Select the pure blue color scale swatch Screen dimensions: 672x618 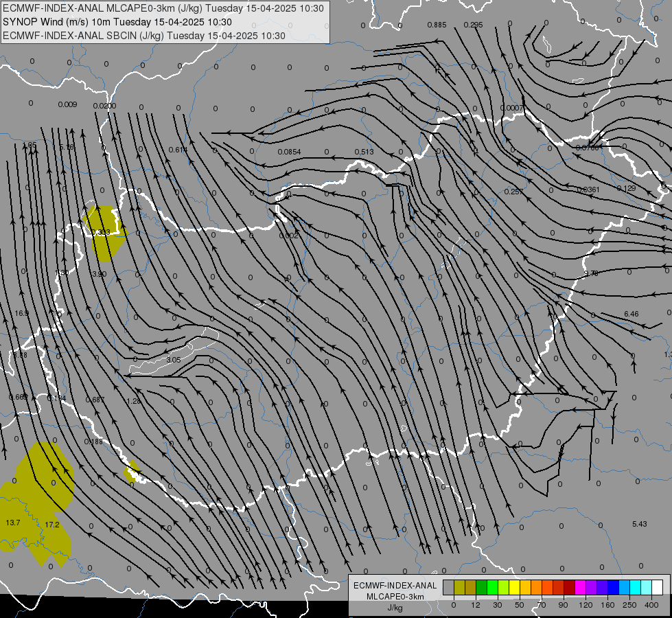click(x=613, y=587)
